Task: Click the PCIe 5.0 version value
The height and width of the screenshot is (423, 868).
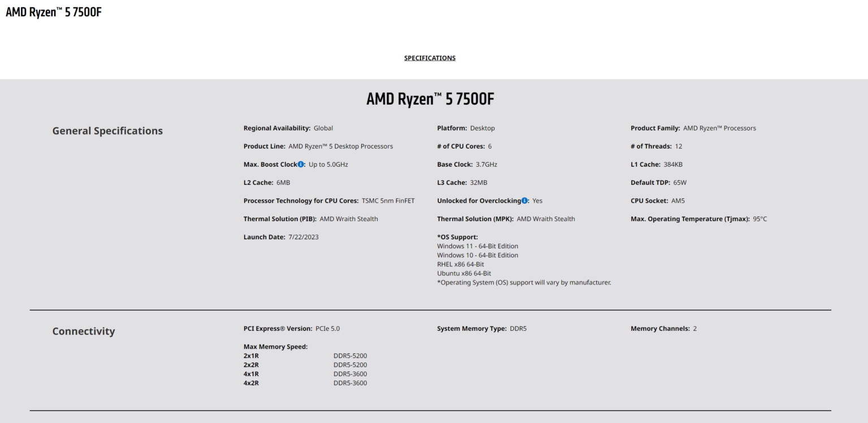Action: (328, 328)
